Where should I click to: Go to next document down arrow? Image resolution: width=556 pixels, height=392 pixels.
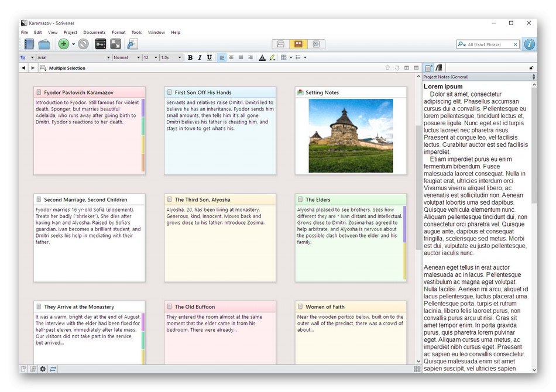coord(397,68)
